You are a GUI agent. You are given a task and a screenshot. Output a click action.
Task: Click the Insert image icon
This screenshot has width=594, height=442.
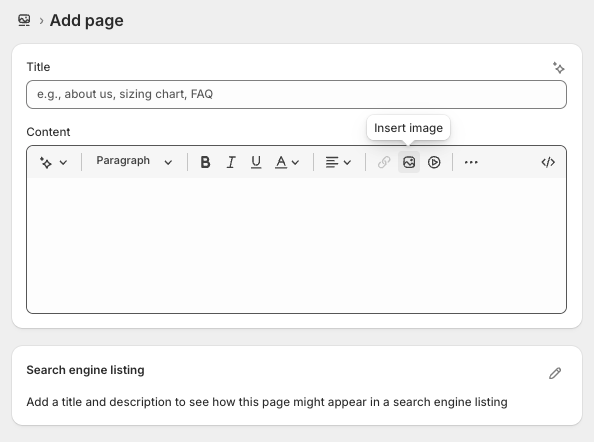[x=409, y=162]
